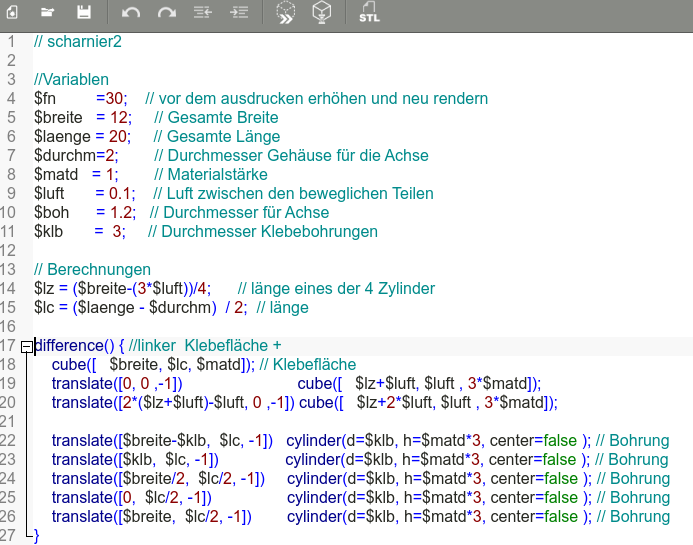Click 'false' keyword on line 24
This screenshot has width=693, height=545.
point(560,479)
